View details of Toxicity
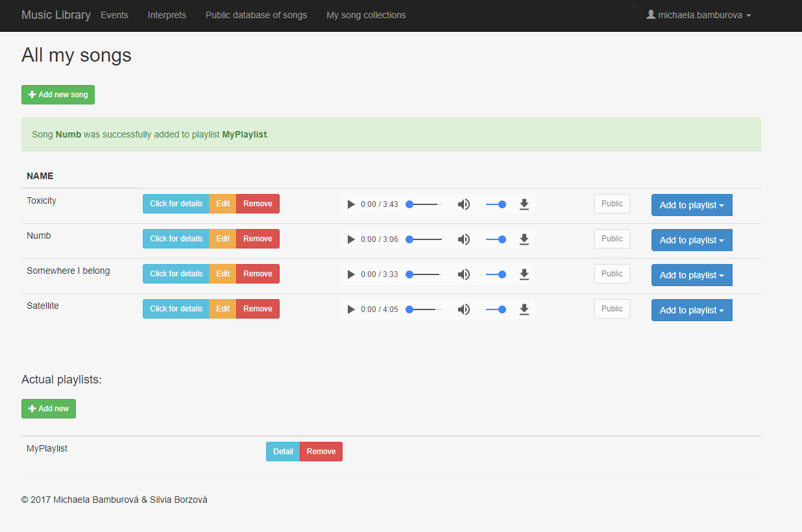Image resolution: width=802 pixels, height=532 pixels. click(176, 204)
